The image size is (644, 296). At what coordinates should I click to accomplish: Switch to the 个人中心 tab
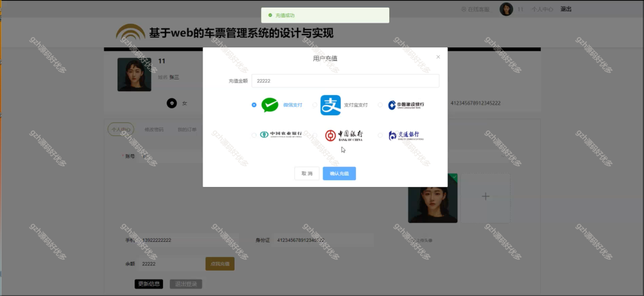click(121, 130)
